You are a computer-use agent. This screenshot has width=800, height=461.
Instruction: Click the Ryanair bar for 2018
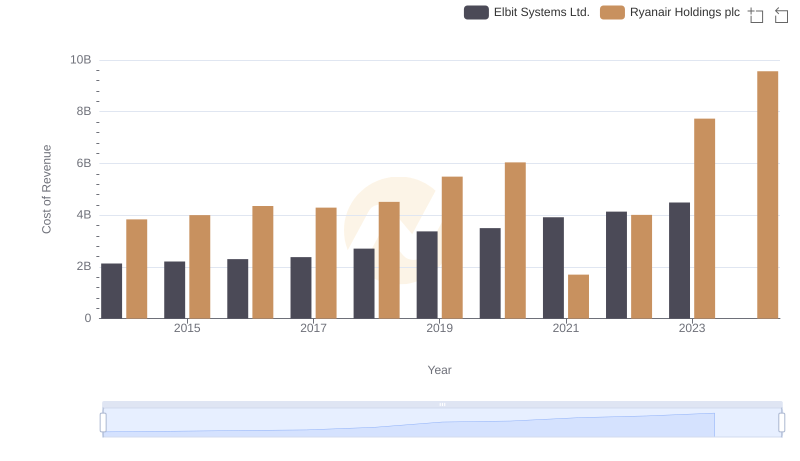(x=389, y=260)
